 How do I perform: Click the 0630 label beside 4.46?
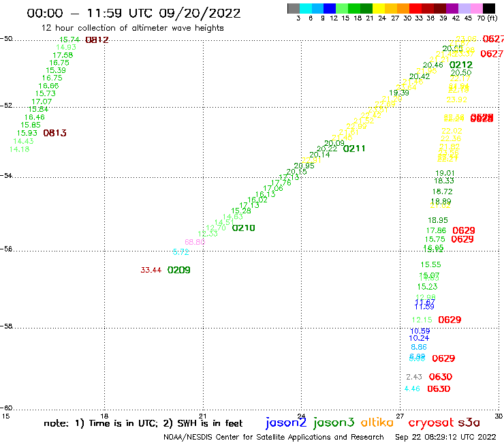point(439,388)
